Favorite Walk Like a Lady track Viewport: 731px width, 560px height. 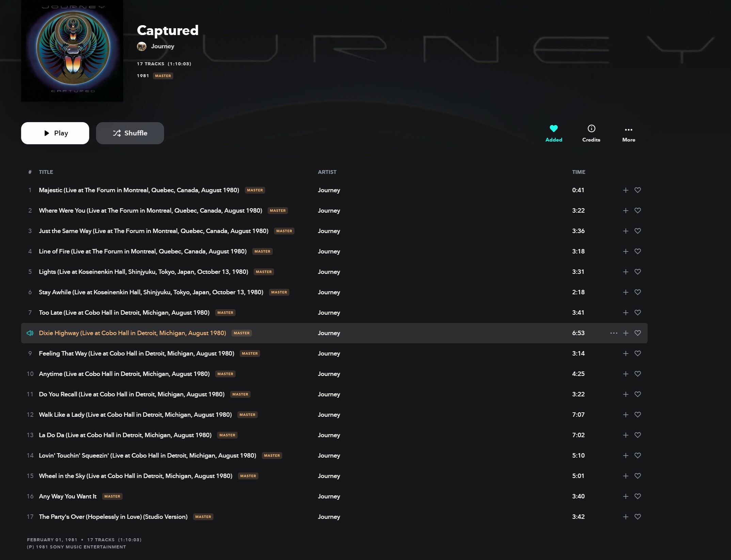[638, 415]
